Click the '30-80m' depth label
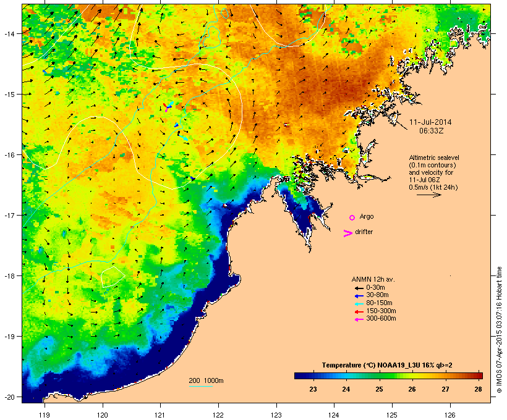Viewport: 507px width, 420px height. pos(377,295)
